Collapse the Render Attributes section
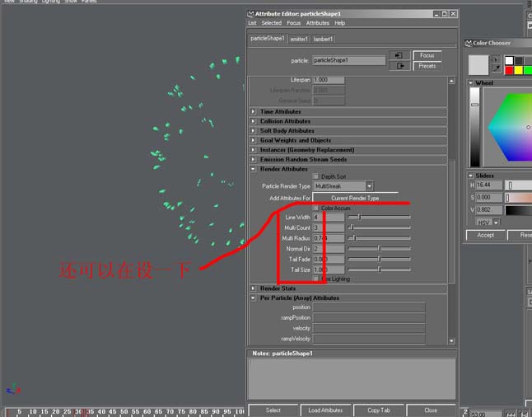 253,168
